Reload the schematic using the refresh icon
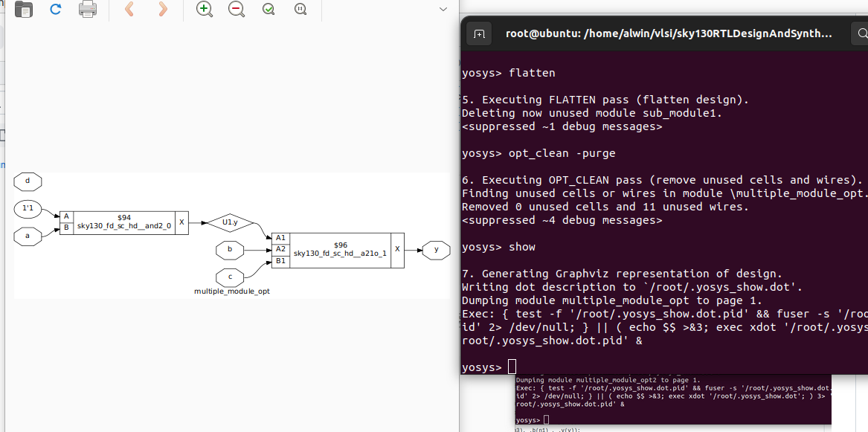This screenshot has width=868, height=432. coord(55,10)
